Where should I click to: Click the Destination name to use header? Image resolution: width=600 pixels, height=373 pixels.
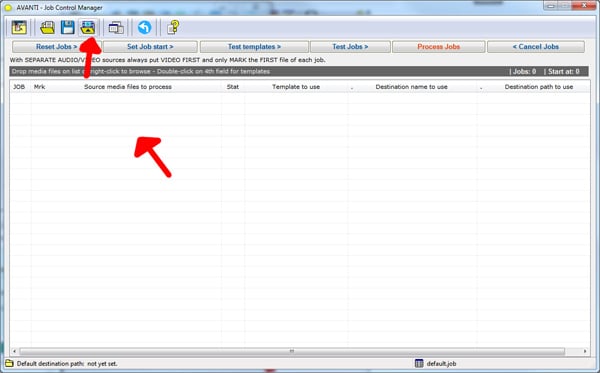[411, 87]
